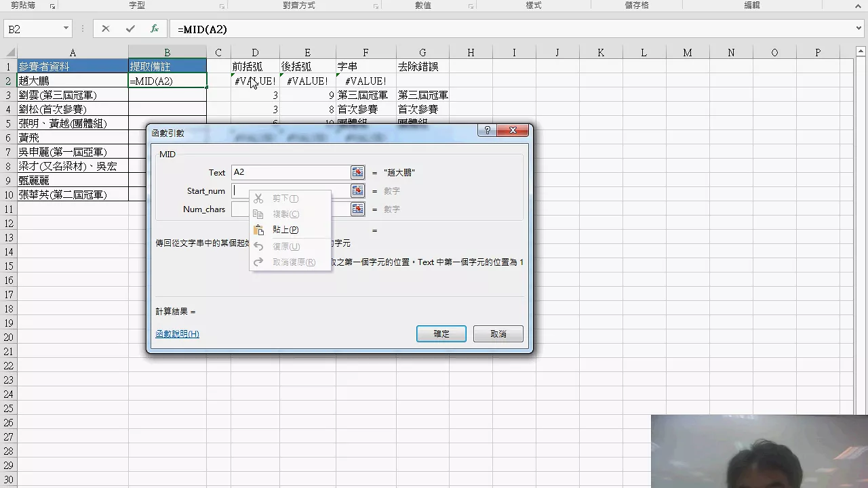Click #VALUE! cell in column E
The height and width of the screenshot is (488, 868).
point(307,81)
